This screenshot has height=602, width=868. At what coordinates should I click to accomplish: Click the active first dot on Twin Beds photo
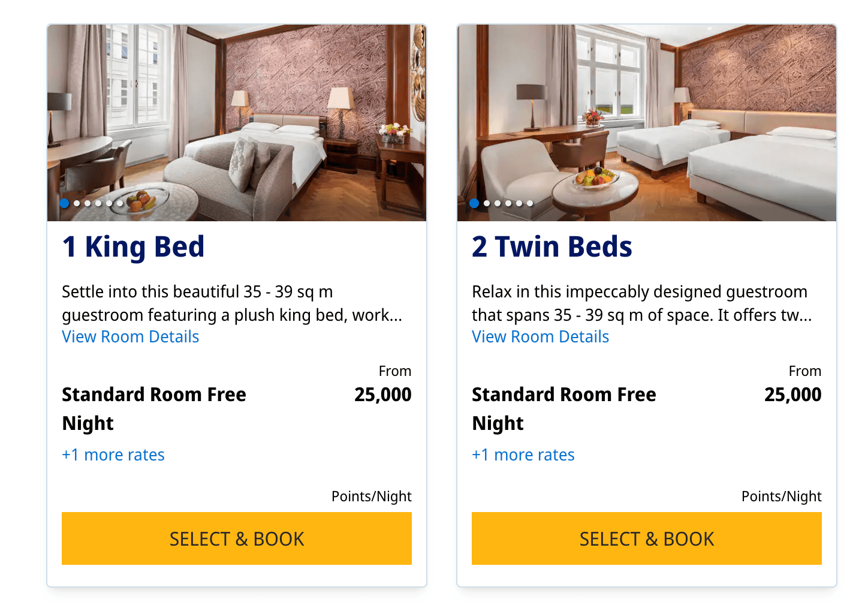click(x=474, y=203)
